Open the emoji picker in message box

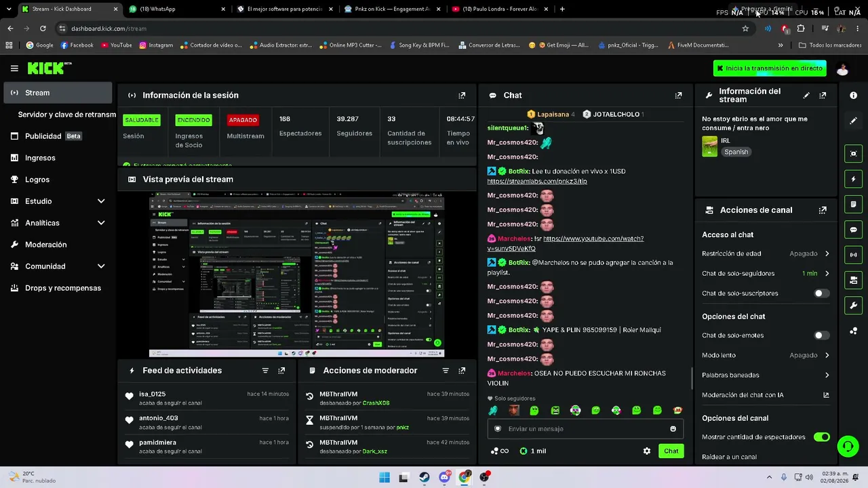673,428
